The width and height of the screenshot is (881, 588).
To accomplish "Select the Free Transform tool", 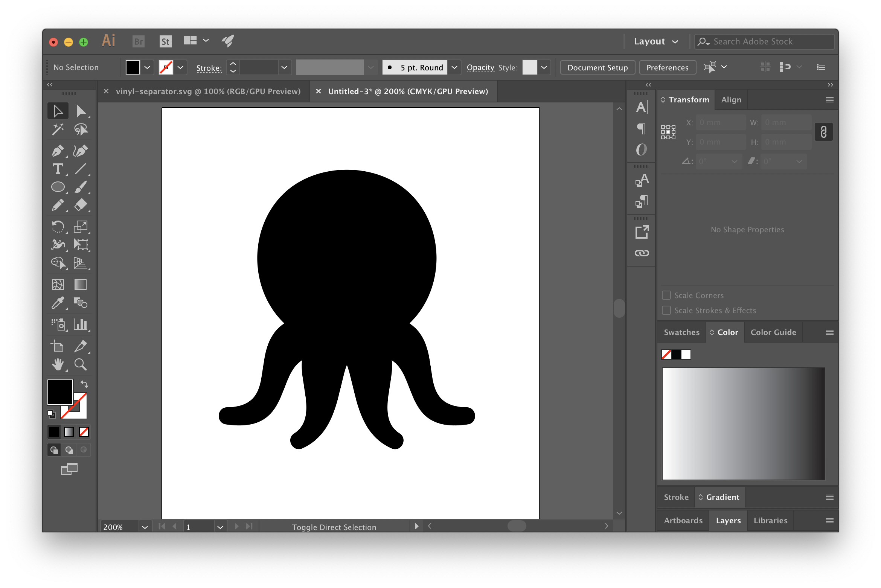I will 81,245.
